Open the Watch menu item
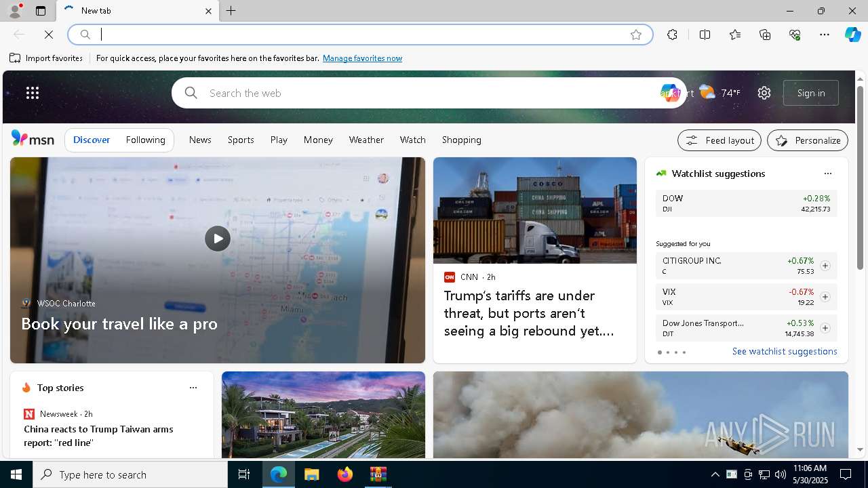Image resolution: width=868 pixels, height=488 pixels. pos(413,140)
